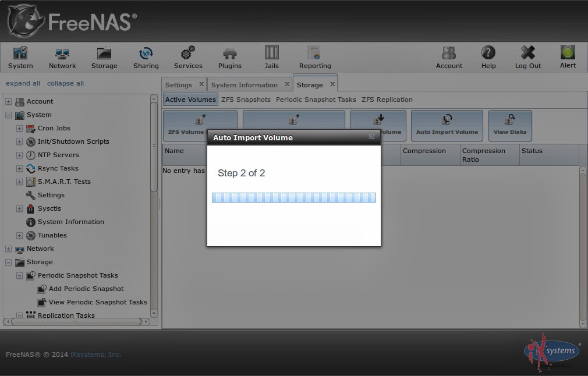588x376 pixels.
Task: Expand the Account tree node
Action: (x=8, y=102)
